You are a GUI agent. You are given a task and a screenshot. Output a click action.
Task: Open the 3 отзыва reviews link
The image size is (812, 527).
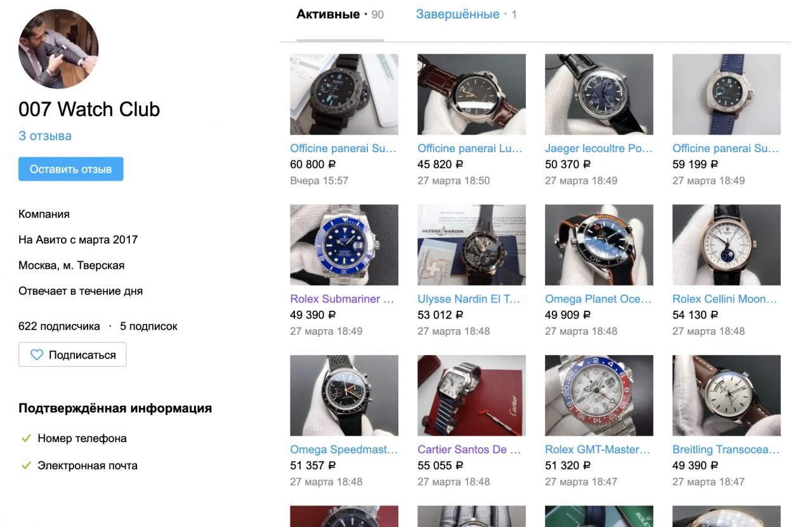(x=45, y=136)
